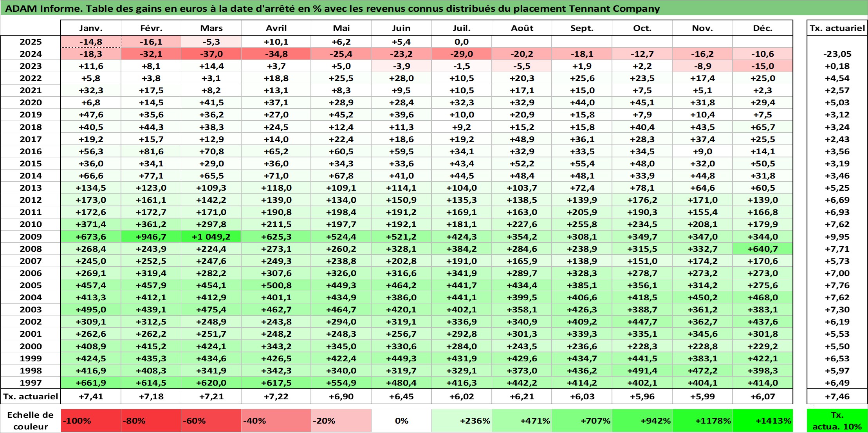Click the ADAM Informe title bar text
This screenshot has width=868, height=433.
tap(332, 9)
